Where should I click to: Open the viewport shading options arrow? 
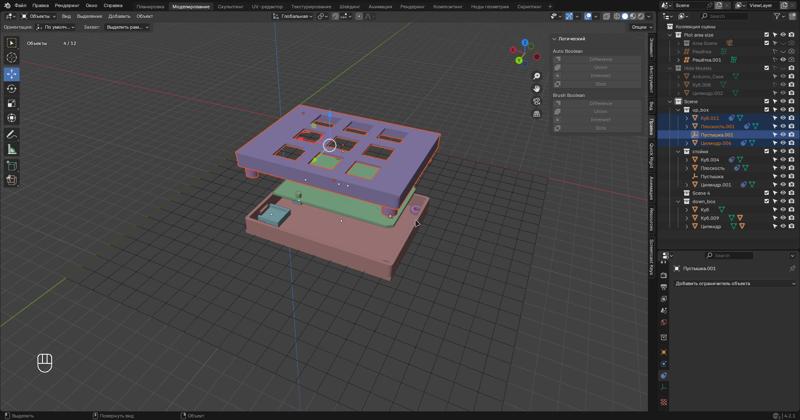pos(648,16)
